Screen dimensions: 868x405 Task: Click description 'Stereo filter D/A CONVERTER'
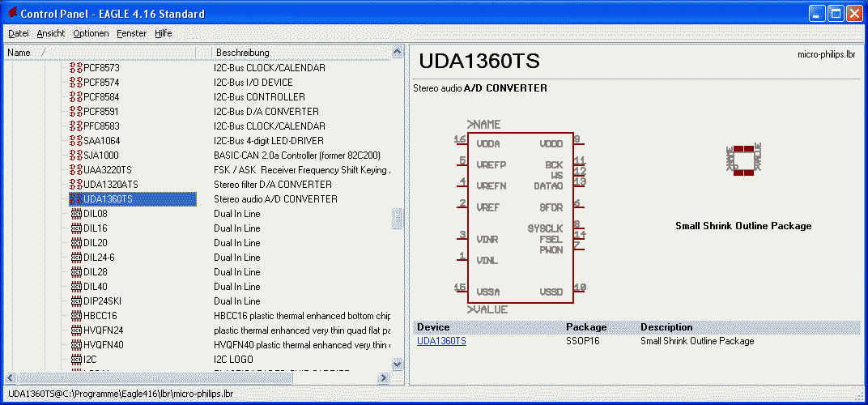[x=273, y=185]
